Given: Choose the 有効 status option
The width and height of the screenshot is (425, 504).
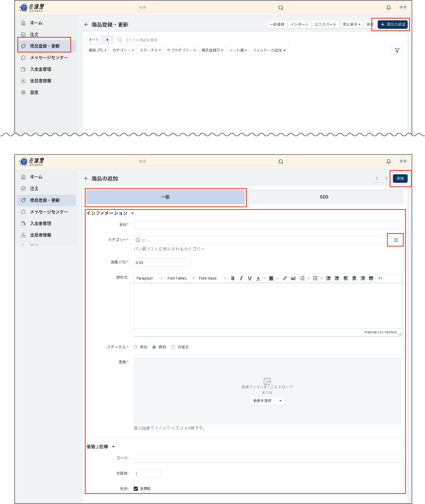Looking at the screenshot, I should pos(135,347).
